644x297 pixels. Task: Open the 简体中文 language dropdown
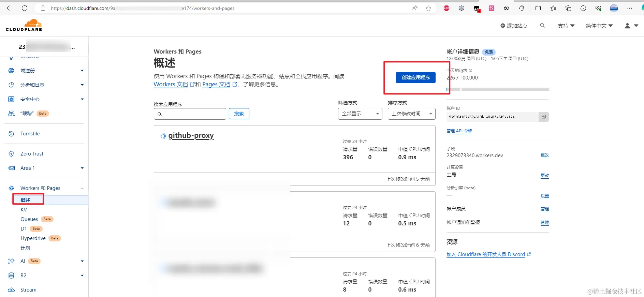tap(599, 26)
